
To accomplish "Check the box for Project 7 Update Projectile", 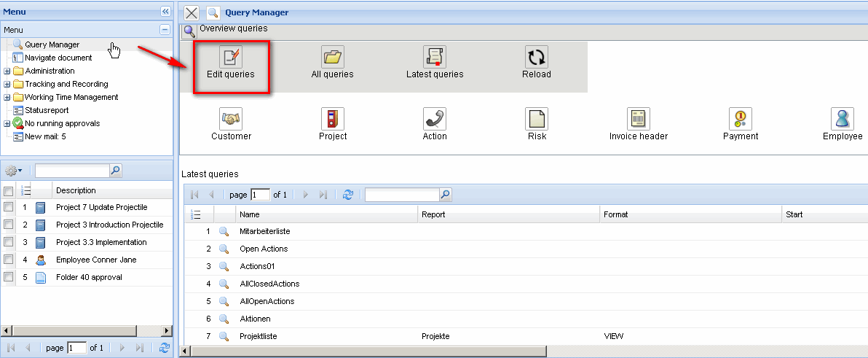I will 9,207.
